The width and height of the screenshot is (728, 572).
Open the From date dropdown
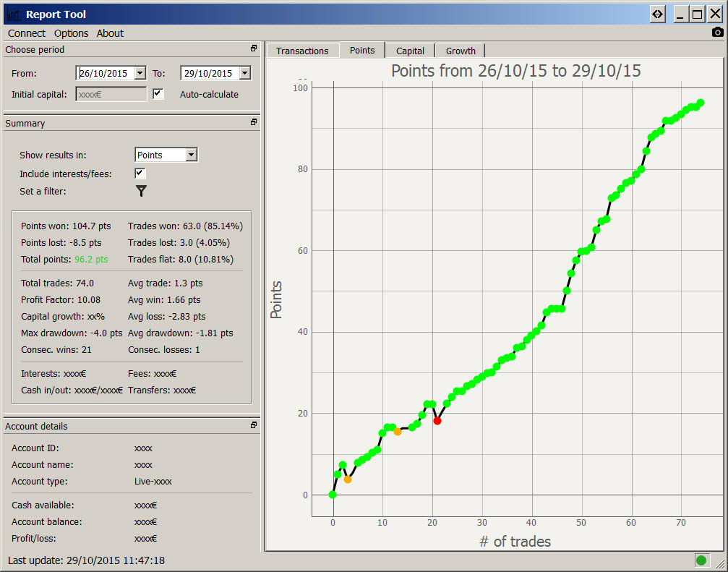click(140, 73)
